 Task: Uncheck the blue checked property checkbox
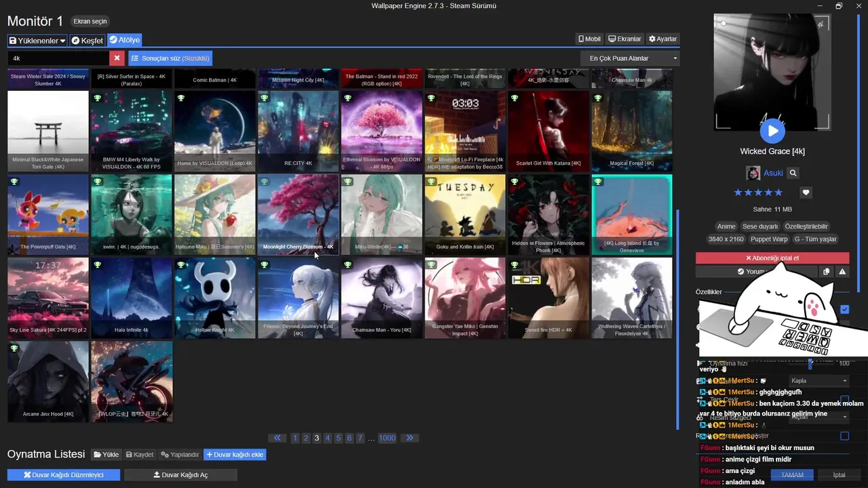(844, 309)
